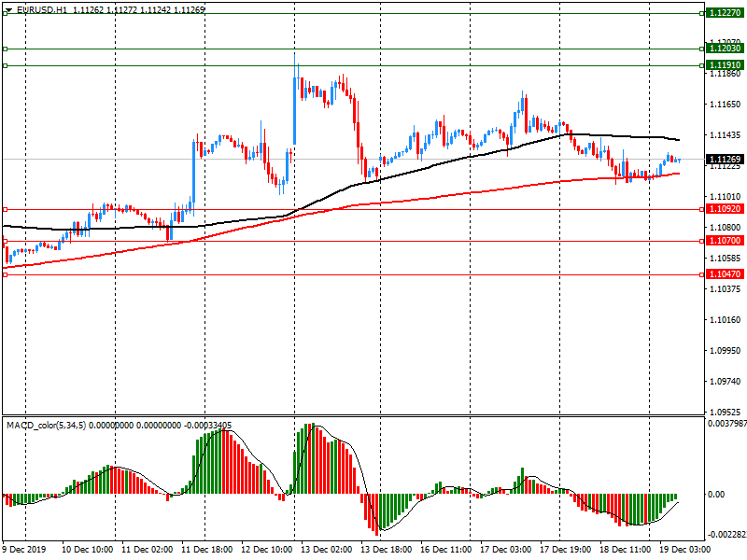Screen dimensions: 747x560
Task: Click the 1.11650 price scale value
Action: [x=726, y=105]
